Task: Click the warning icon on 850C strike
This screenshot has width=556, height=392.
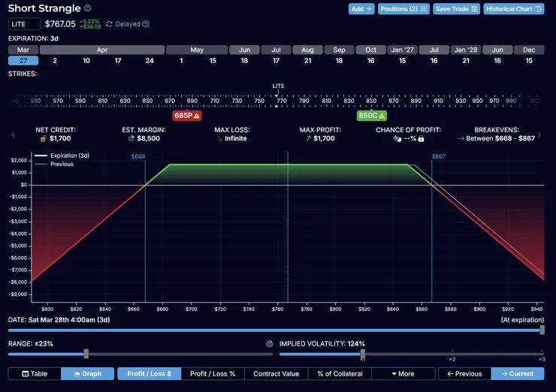Action: pyautogui.click(x=382, y=116)
